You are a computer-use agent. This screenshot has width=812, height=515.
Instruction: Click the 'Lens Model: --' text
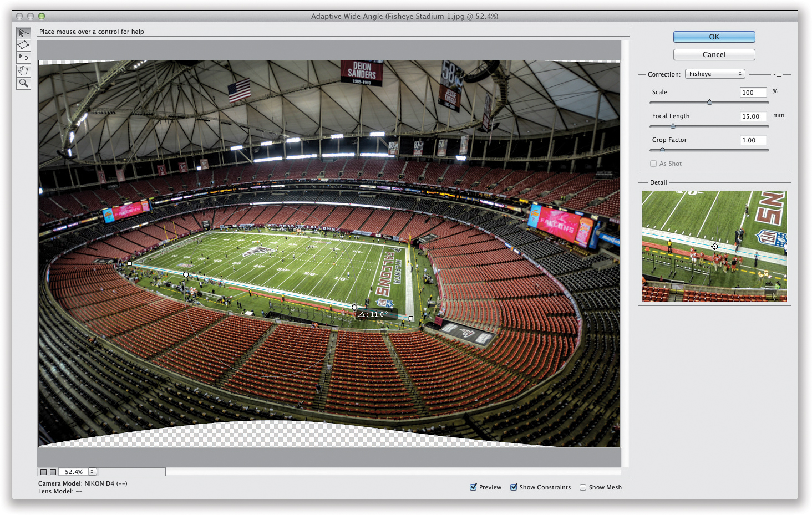tap(60, 491)
